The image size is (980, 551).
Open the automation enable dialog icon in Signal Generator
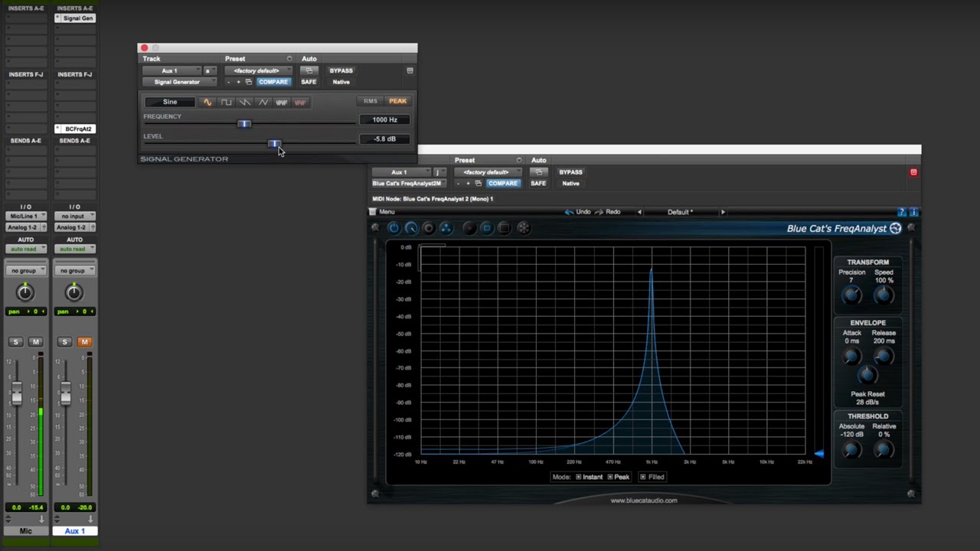[309, 70]
